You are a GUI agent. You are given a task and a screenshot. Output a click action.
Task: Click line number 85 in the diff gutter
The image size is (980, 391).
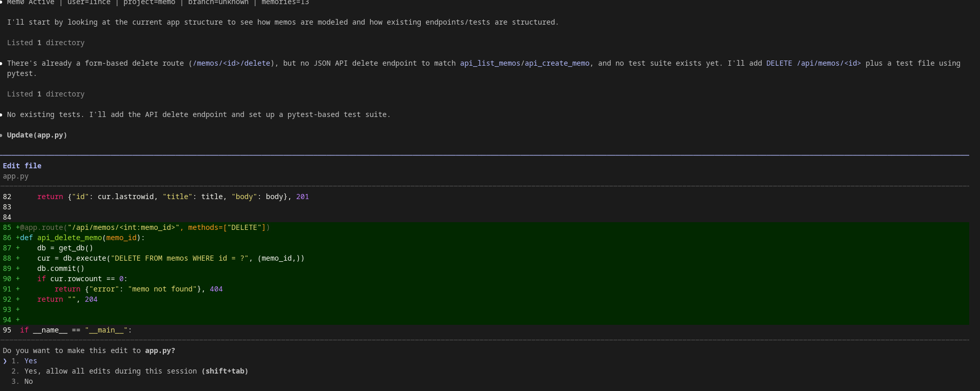coord(7,227)
